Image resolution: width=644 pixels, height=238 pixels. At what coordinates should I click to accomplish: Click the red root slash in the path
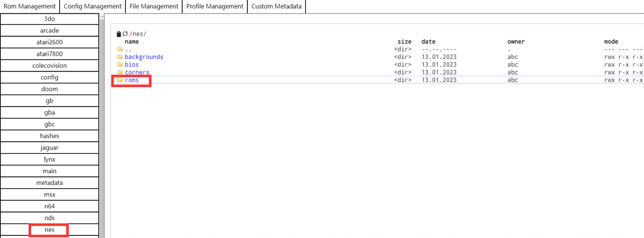(x=131, y=34)
